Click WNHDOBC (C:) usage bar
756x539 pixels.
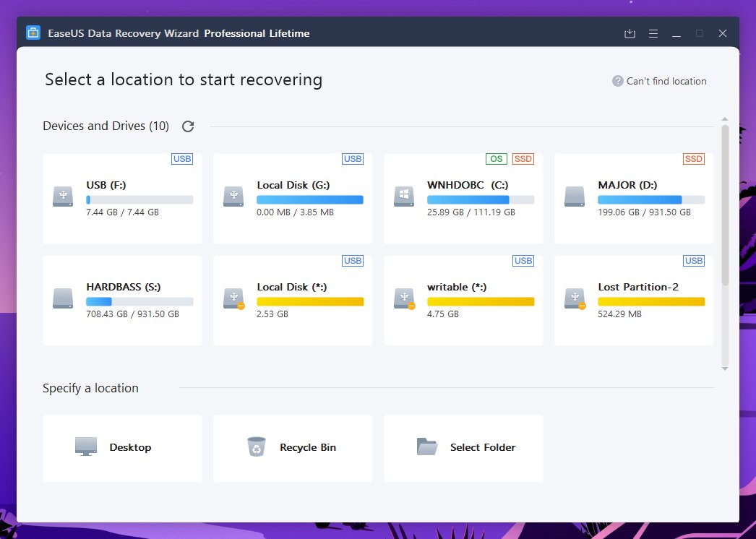tap(481, 199)
